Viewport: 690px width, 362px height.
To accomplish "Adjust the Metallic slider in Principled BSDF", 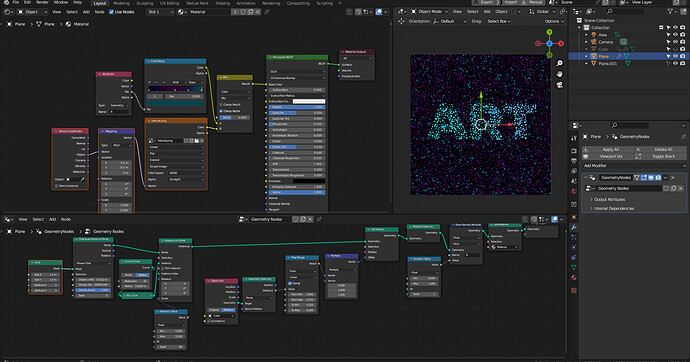I will 297,107.
